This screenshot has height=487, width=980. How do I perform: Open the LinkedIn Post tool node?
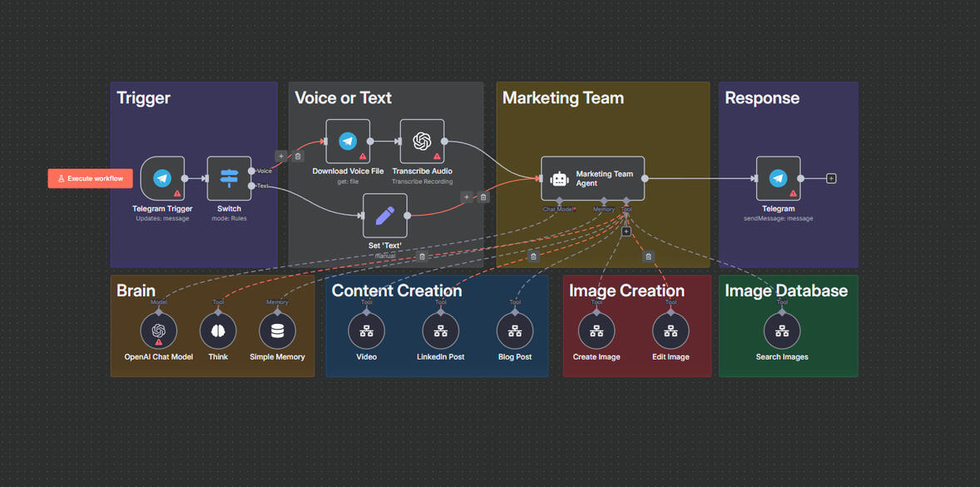[439, 331]
